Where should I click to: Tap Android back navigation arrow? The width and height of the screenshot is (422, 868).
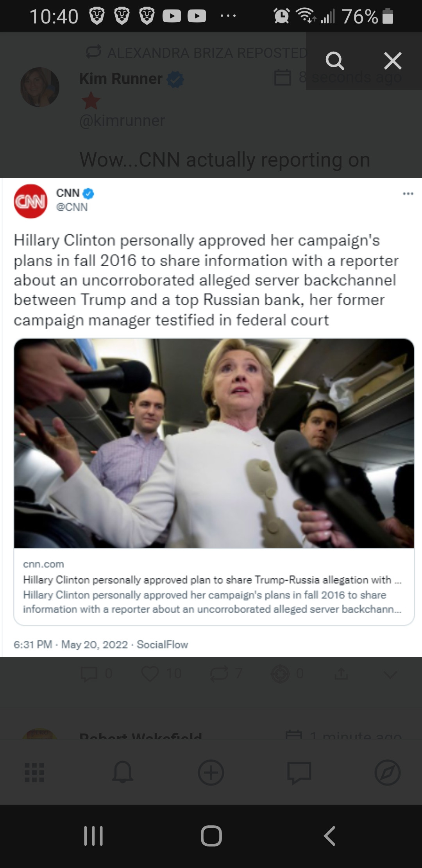pyautogui.click(x=329, y=836)
